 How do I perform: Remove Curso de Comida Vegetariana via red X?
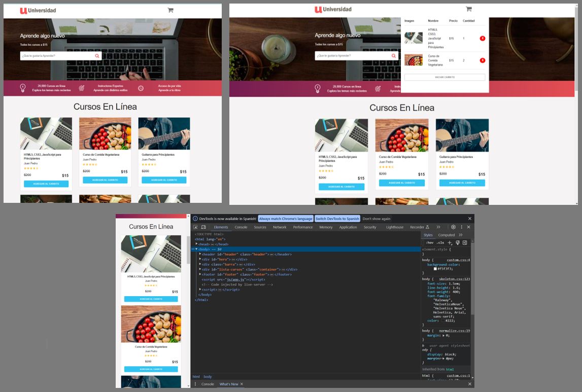point(483,60)
